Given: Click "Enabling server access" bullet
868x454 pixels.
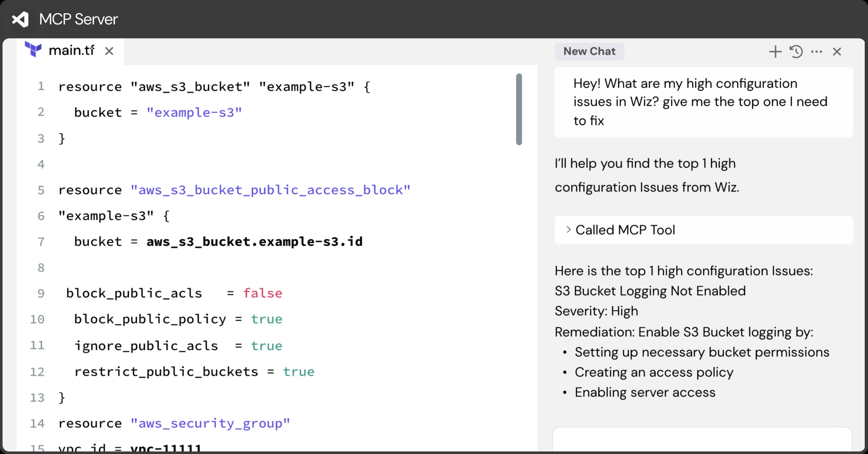Looking at the screenshot, I should [645, 392].
